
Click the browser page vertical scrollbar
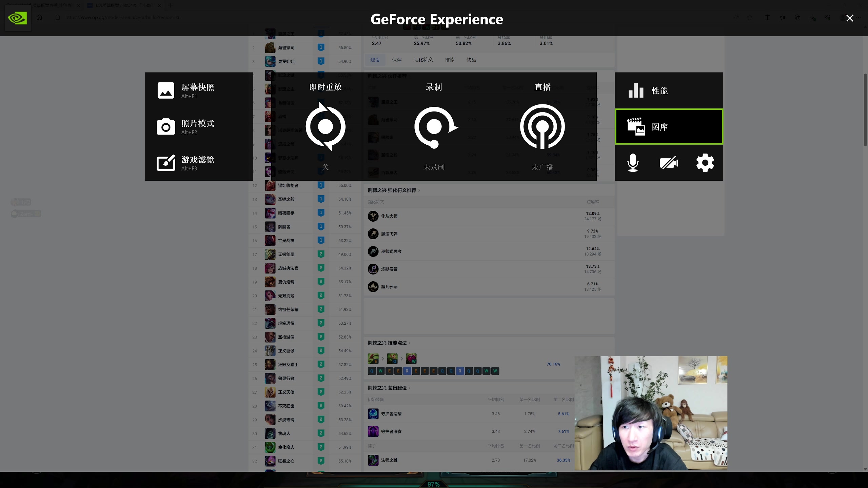pos(865,110)
